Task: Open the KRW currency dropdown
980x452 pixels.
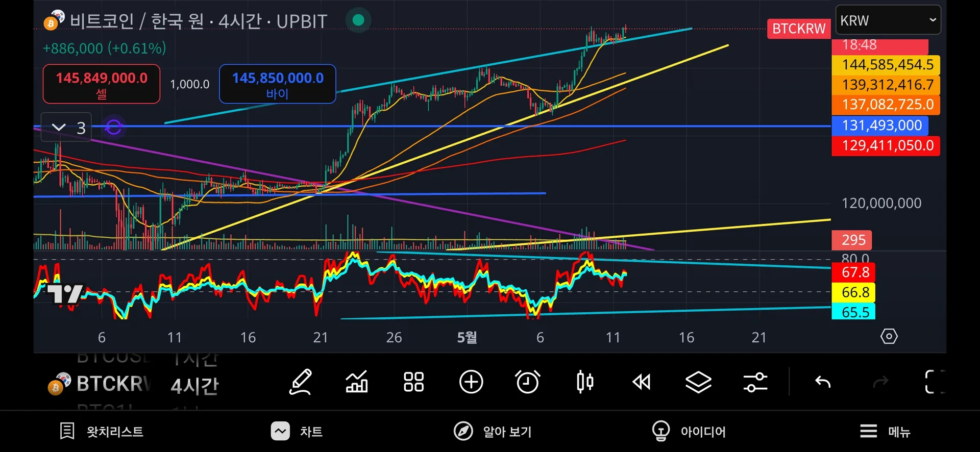Action: point(888,20)
